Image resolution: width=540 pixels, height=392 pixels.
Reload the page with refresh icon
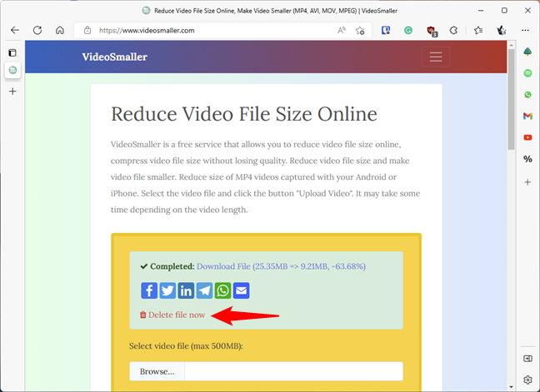37,30
